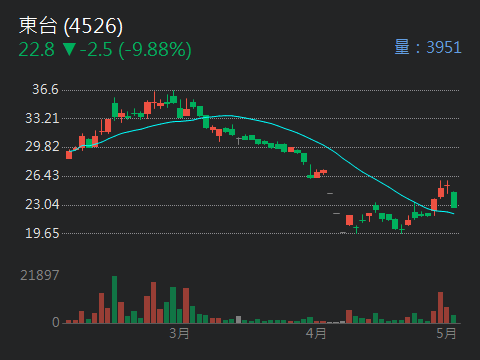This screenshot has height=360, width=480.
Task: Click the 0 volume axis label
Action: point(56,322)
